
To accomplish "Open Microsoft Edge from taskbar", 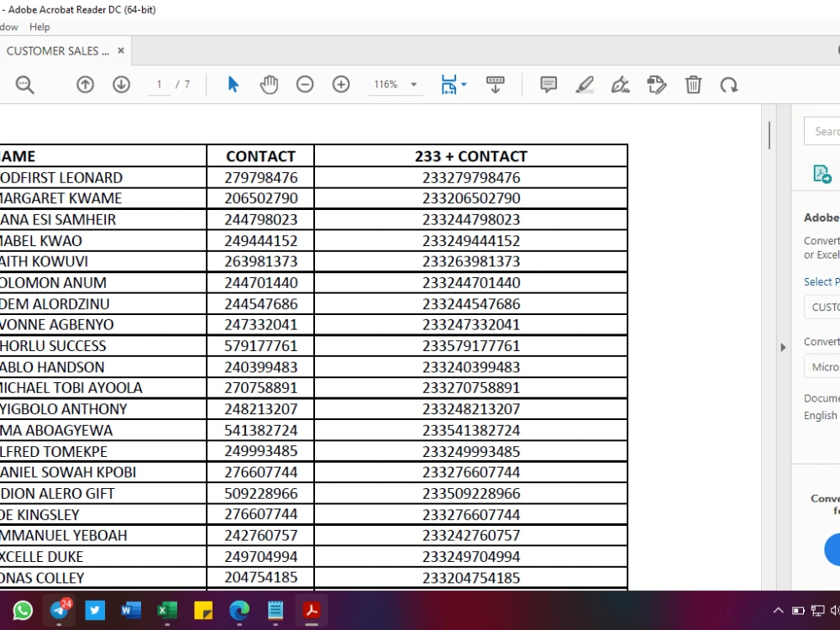I will point(239,610).
